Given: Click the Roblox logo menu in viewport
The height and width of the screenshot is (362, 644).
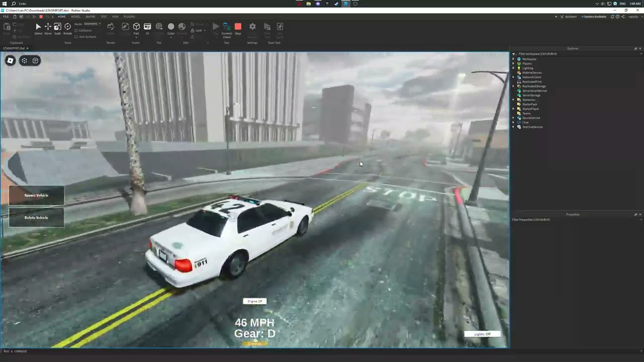Looking at the screenshot, I should [10, 60].
